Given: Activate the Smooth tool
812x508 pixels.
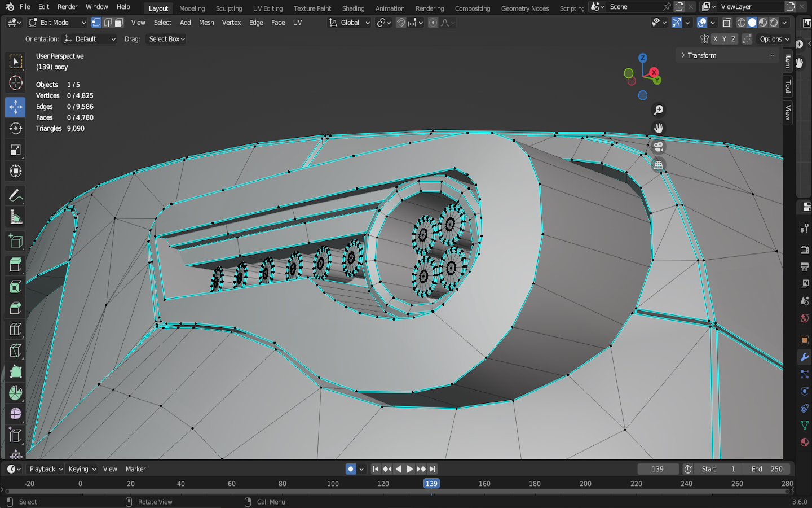Looking at the screenshot, I should [16, 415].
